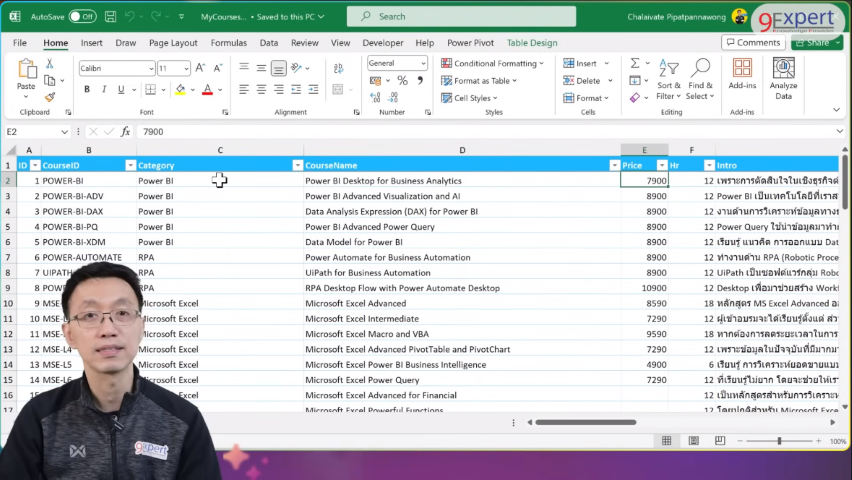Click the AutoSum sigma icon
Screen dimensions: 852x480
(635, 63)
